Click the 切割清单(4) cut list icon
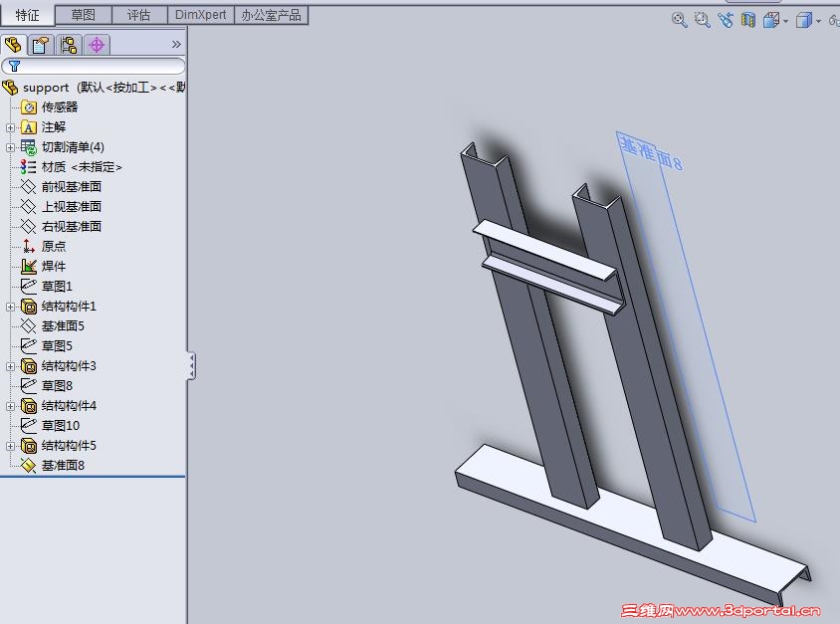This screenshot has width=840, height=624. point(29,147)
